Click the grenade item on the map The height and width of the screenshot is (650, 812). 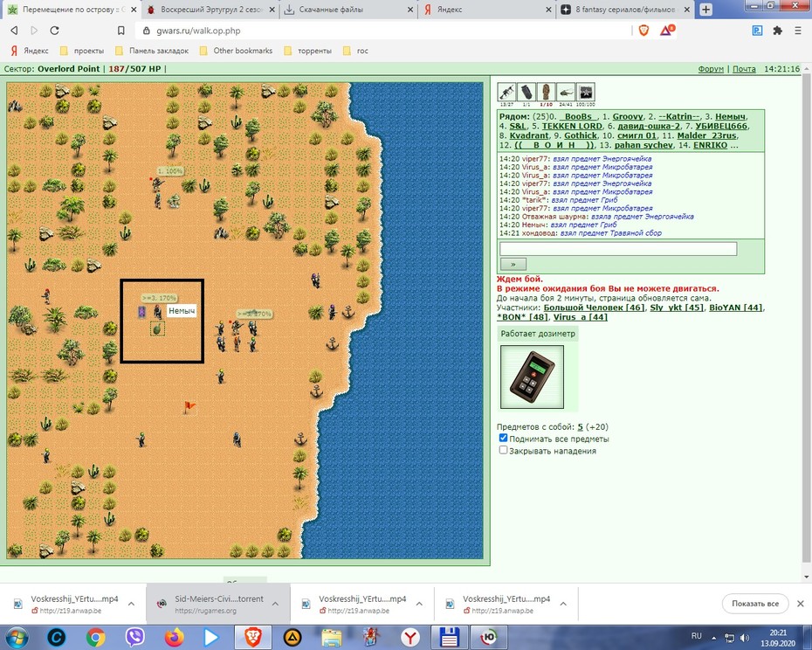pos(157,328)
